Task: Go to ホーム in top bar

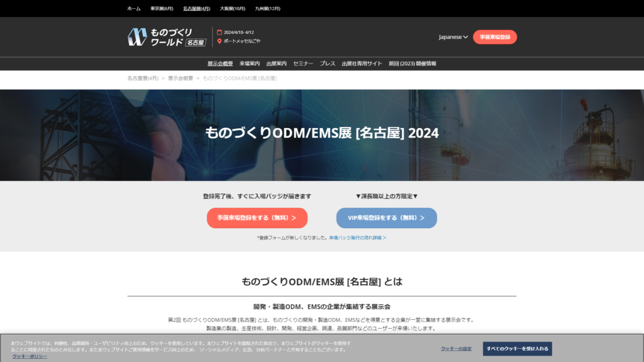Action: (x=134, y=9)
